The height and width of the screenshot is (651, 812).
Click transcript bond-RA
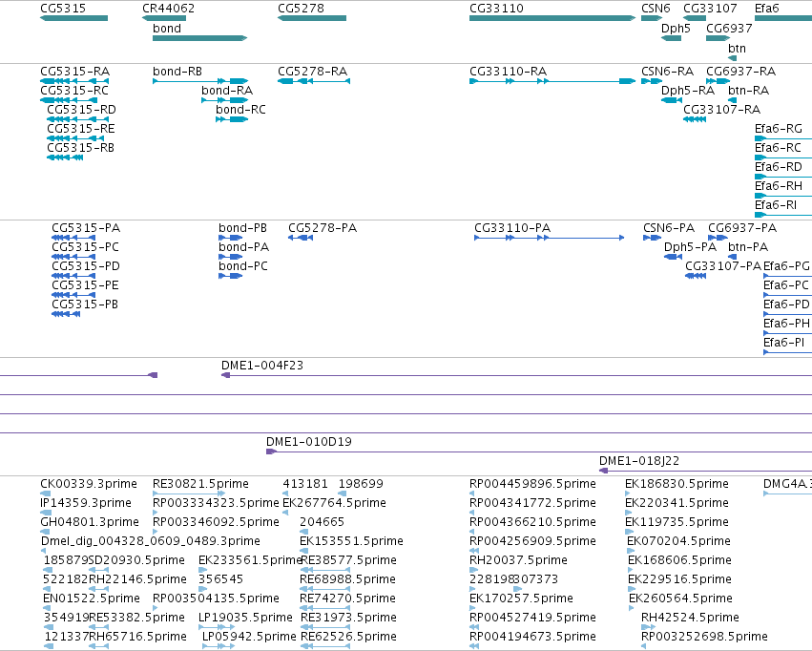[225, 100]
